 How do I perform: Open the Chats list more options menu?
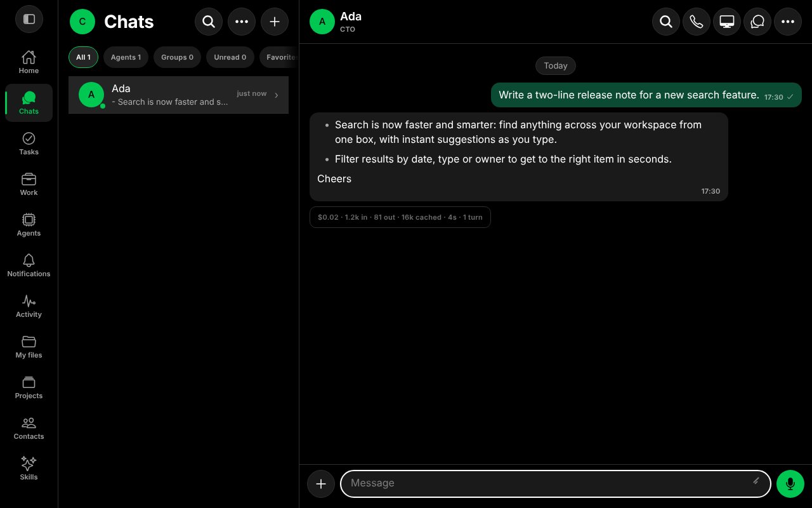[x=242, y=22]
